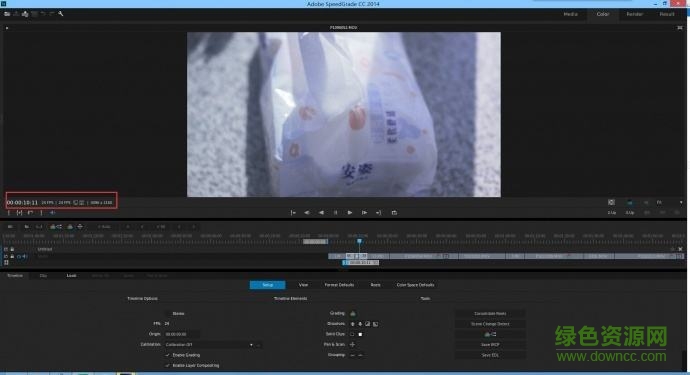Click the Save EDL button
The width and height of the screenshot is (690, 375).
coord(490,355)
